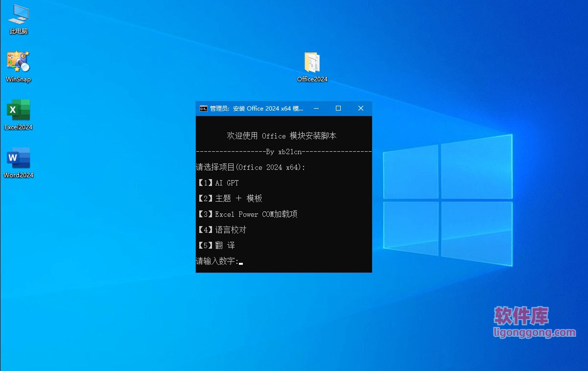Click option 【4】语言校对
The height and width of the screenshot is (371, 588).
pos(221,230)
